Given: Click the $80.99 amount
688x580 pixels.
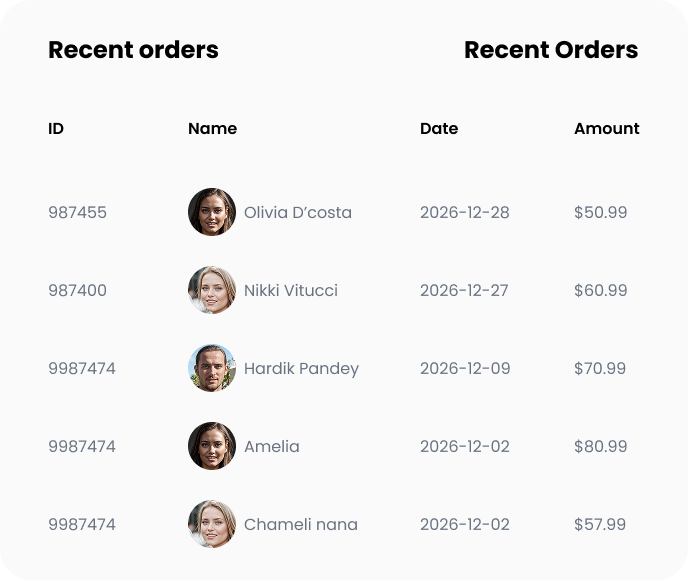Looking at the screenshot, I should click(601, 446).
